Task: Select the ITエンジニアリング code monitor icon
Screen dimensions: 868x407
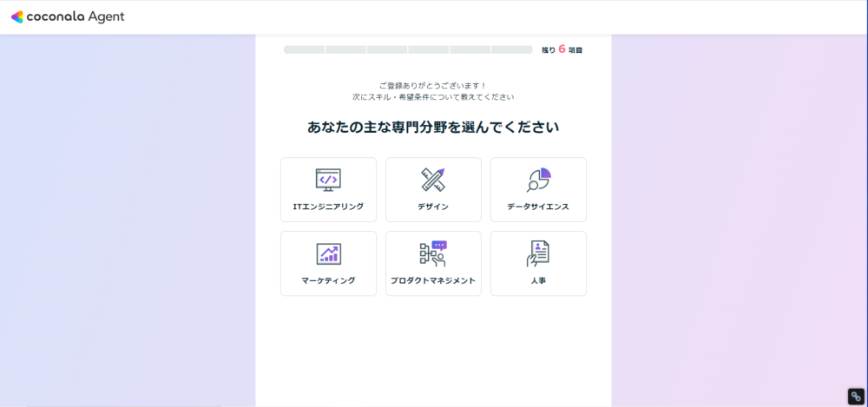Action: 328,180
